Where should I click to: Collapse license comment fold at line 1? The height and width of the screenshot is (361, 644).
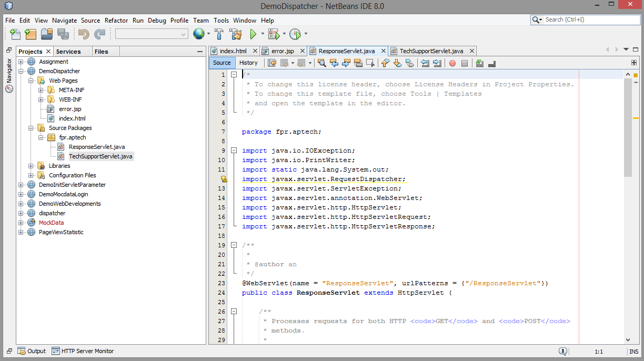tap(234, 75)
